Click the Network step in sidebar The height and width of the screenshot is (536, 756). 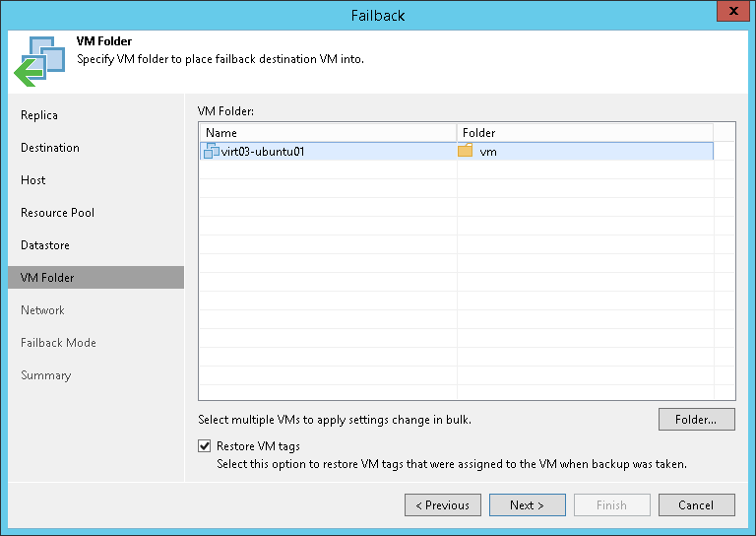point(42,310)
